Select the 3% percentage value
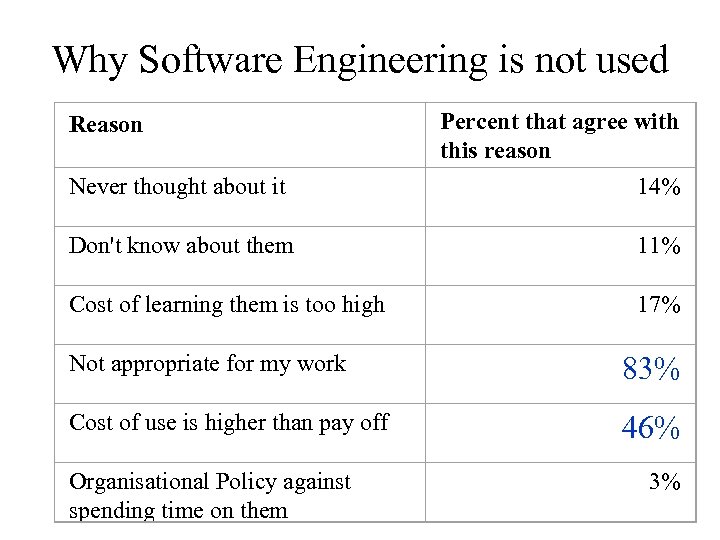This screenshot has height=540, width=720. 665,482
